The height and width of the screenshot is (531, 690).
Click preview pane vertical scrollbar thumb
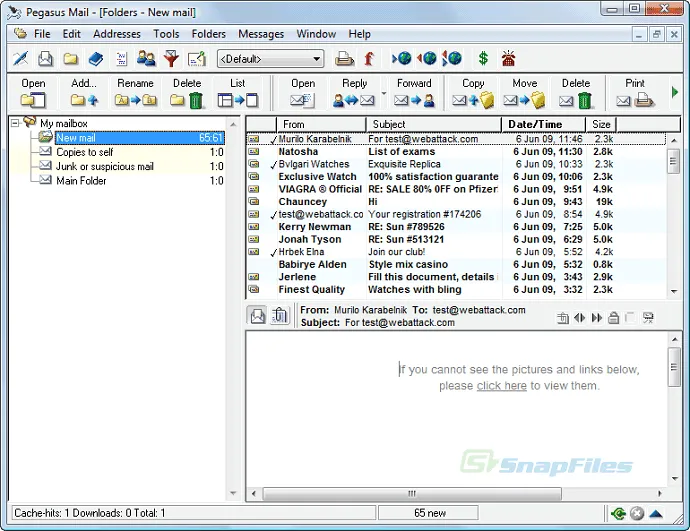point(674,367)
